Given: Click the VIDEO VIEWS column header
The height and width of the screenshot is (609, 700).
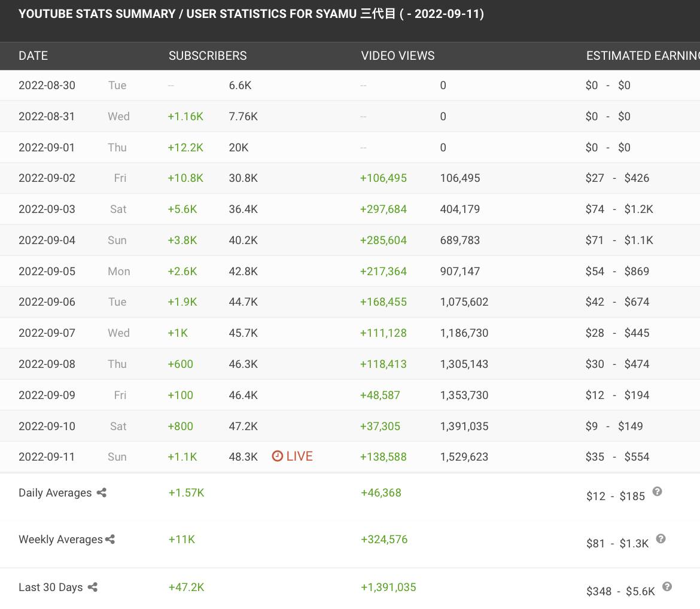Looking at the screenshot, I should 398,56.
